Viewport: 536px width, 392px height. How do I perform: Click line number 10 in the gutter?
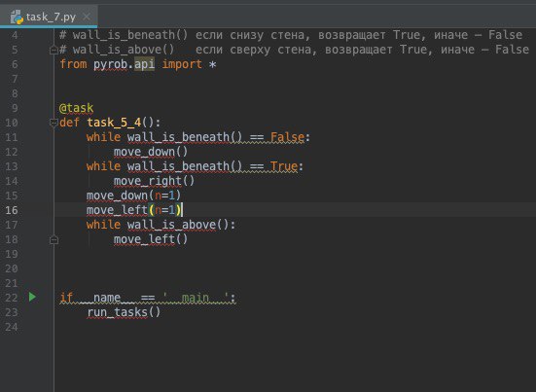click(x=12, y=123)
